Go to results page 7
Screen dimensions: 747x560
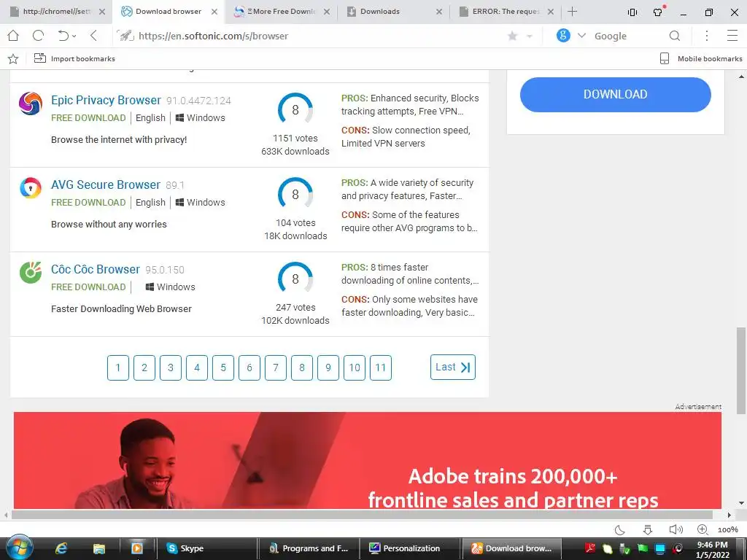point(275,367)
